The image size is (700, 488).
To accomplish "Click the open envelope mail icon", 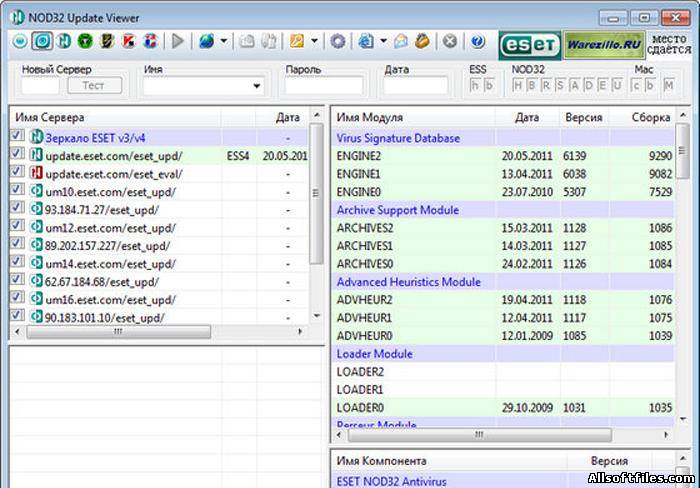I will (x=401, y=41).
